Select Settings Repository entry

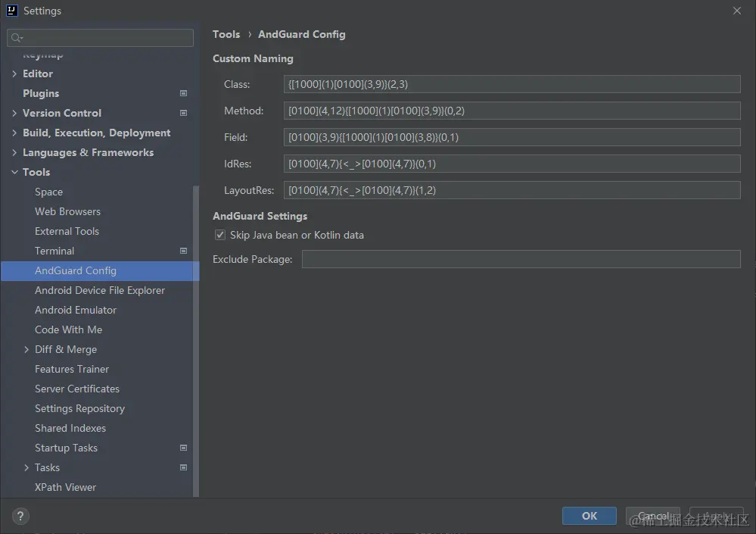point(79,408)
